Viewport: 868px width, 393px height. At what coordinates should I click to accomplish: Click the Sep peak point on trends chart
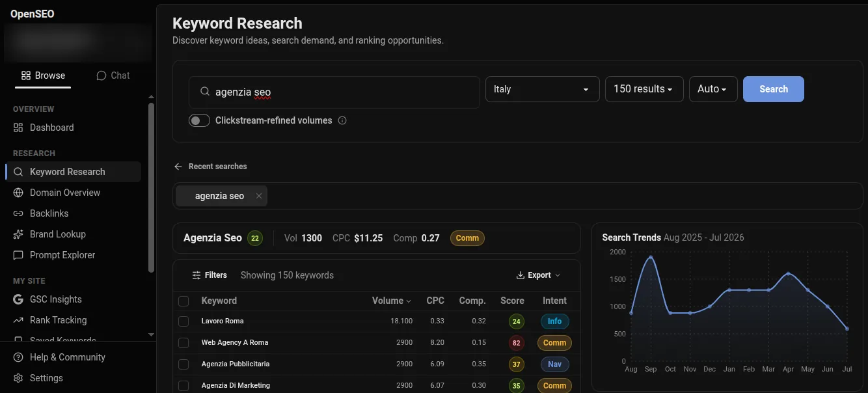(651, 257)
